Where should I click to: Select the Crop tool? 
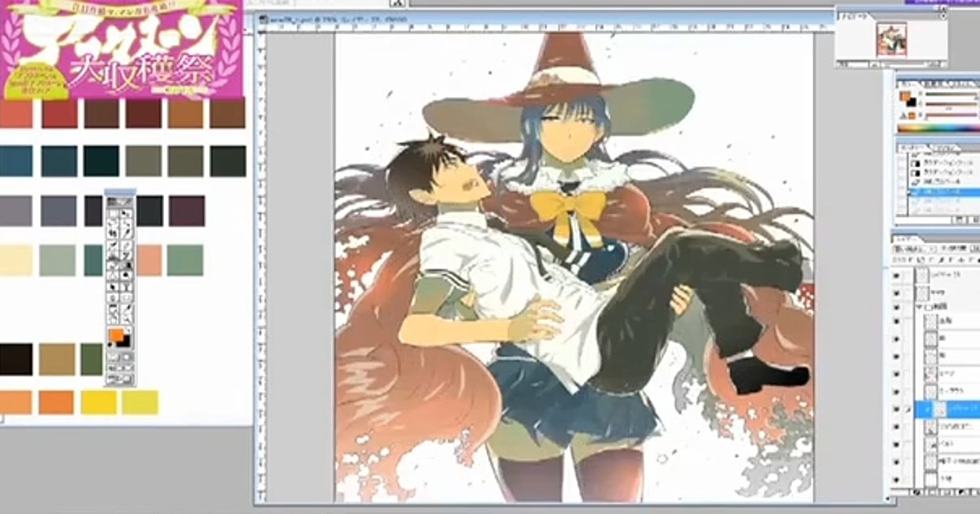[114, 234]
